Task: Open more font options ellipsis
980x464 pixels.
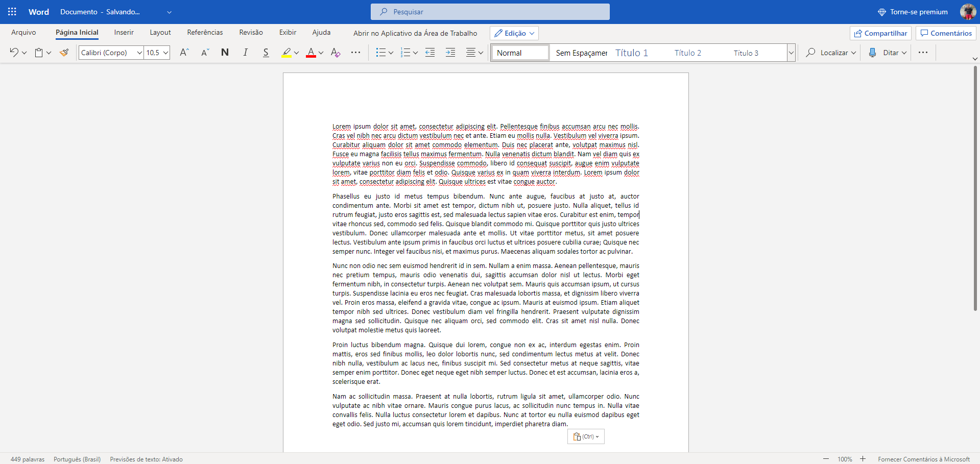Action: (x=355, y=52)
